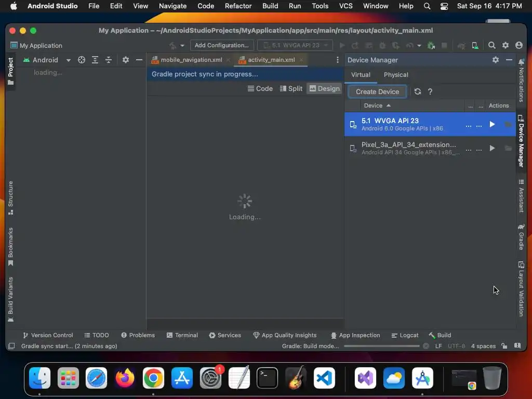Open the Assistant side panel
The width and height of the screenshot is (532, 399).
point(522,196)
